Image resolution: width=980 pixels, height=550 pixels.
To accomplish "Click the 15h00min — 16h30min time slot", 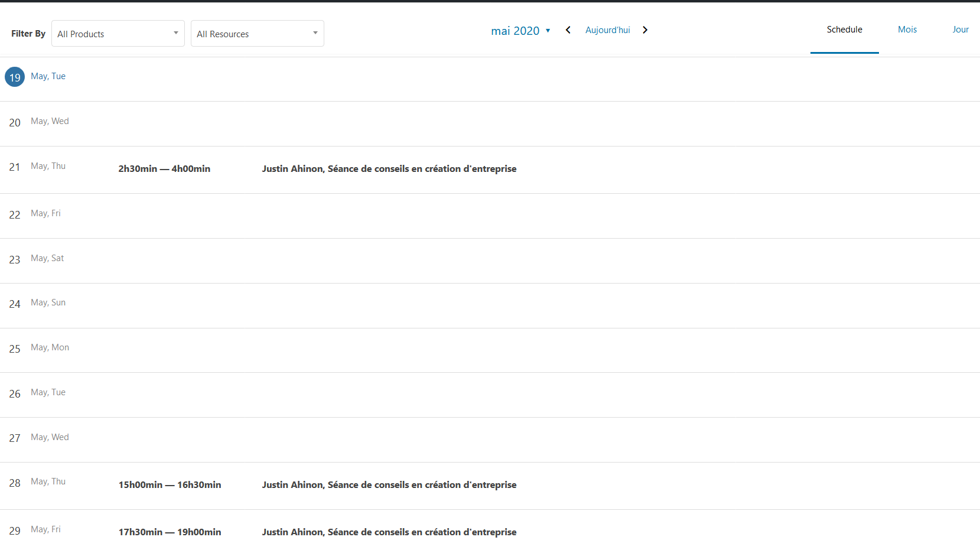I will (x=170, y=485).
